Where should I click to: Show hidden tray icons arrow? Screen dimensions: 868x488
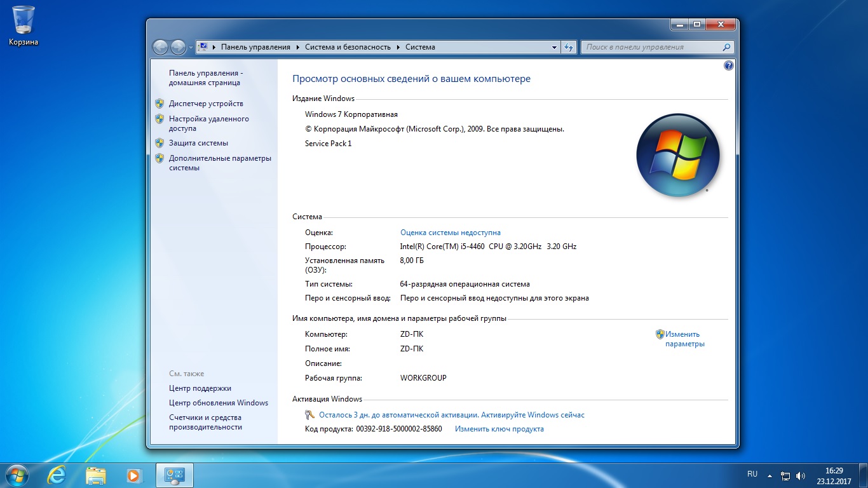click(x=770, y=475)
